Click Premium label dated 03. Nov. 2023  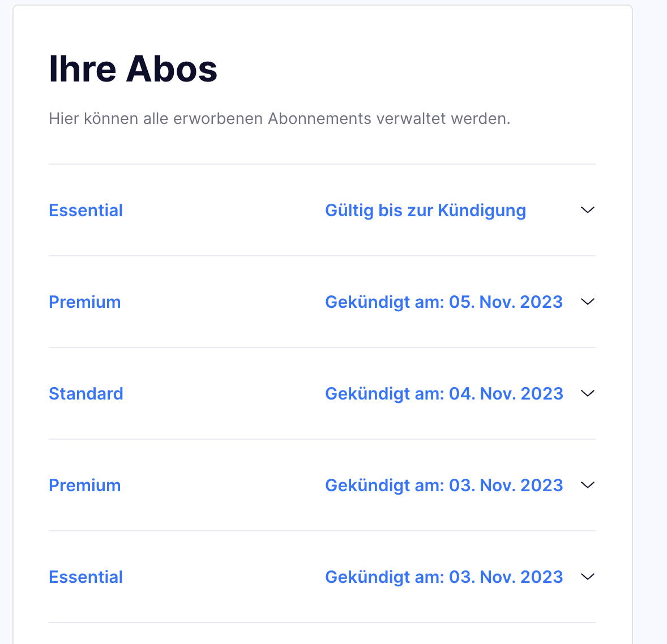tap(84, 486)
